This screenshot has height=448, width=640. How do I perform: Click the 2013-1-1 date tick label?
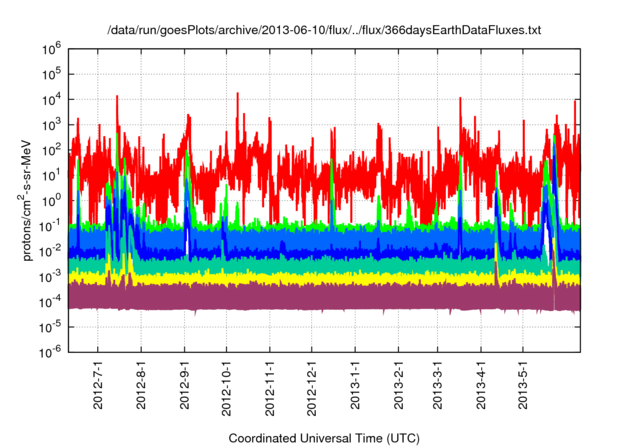coord(355,384)
